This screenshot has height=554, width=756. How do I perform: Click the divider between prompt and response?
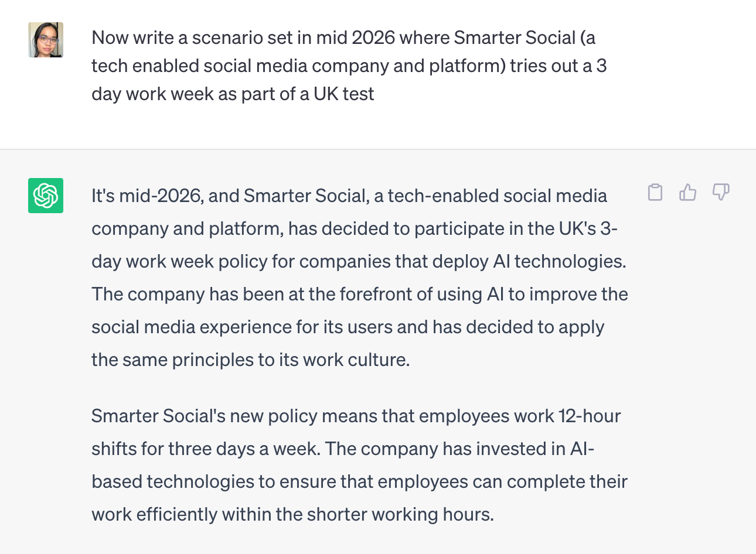[x=378, y=149]
